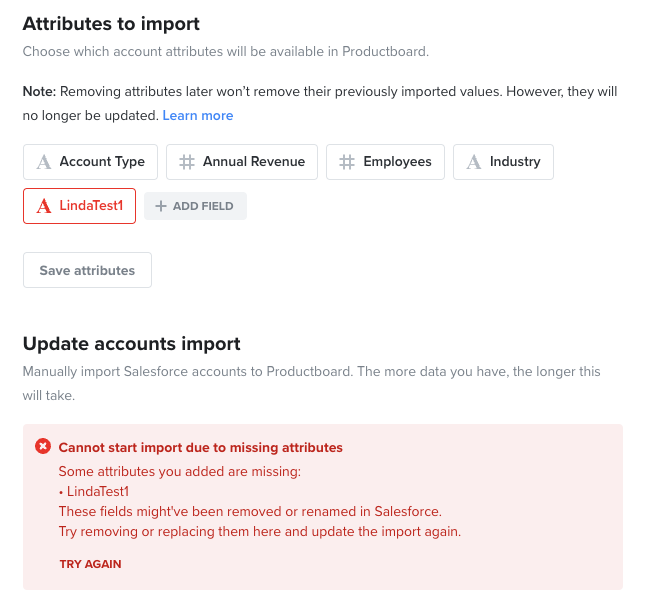Click the number hash icon beside Employees
The width and height of the screenshot is (647, 615).
point(347,162)
